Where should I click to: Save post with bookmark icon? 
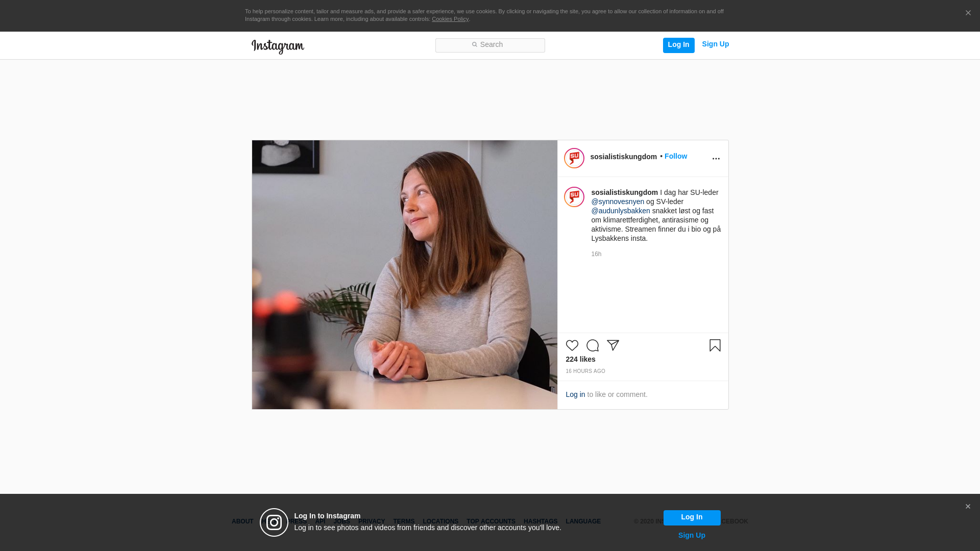(715, 345)
